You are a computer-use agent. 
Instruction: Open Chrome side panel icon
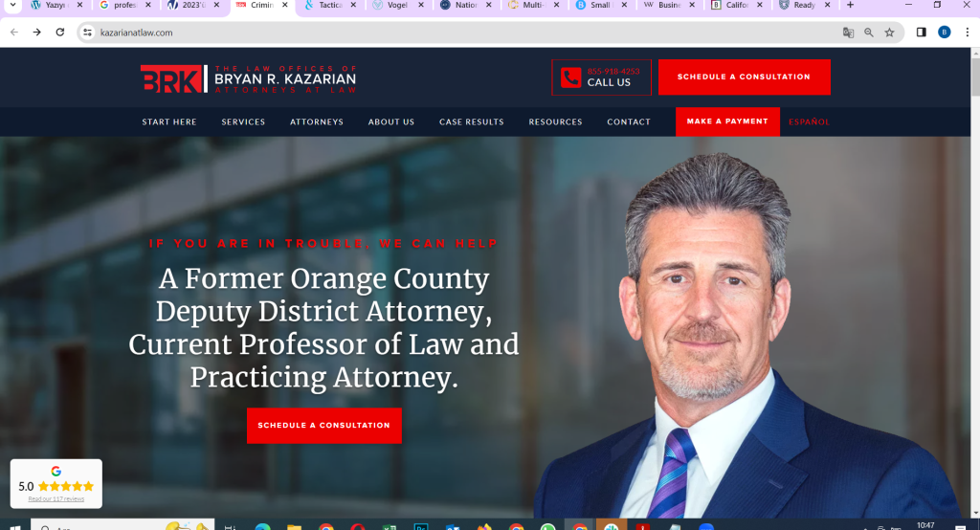click(922, 33)
